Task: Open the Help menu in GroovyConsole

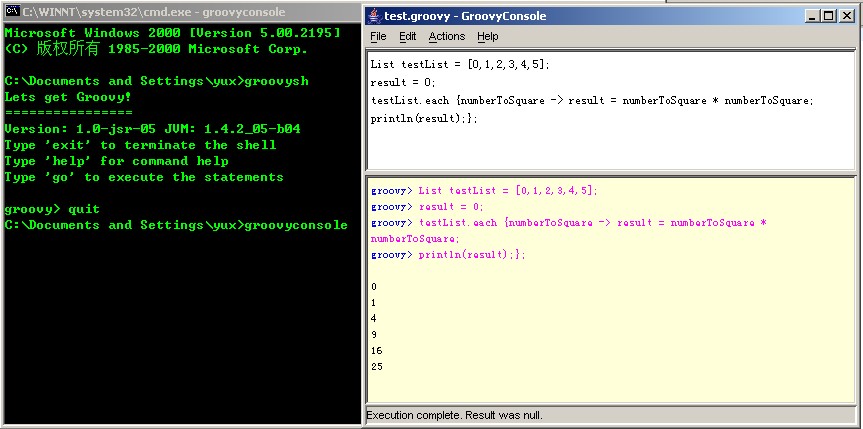Action: (x=488, y=36)
